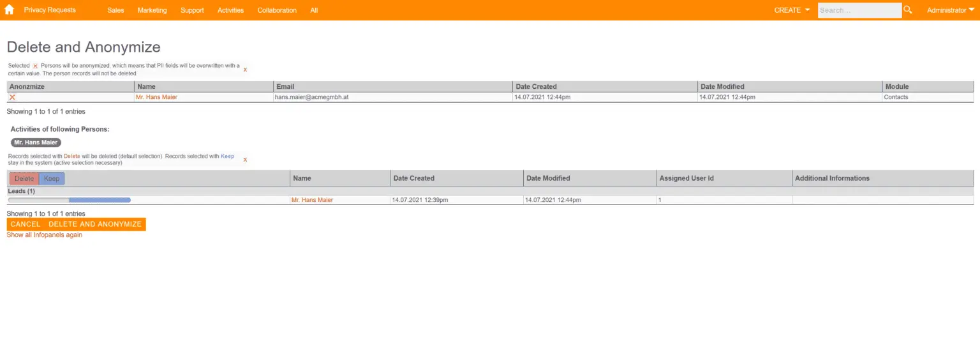Sort contacts table by Email column

click(392, 86)
